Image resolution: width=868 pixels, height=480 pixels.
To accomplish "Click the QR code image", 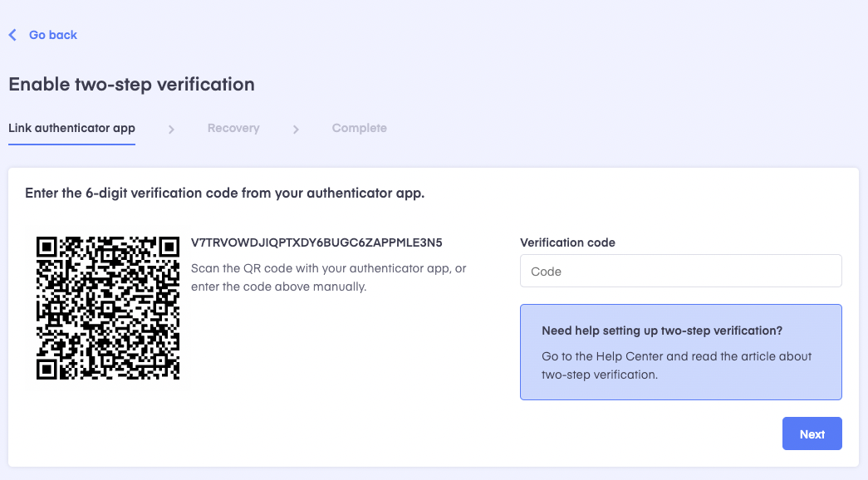I will (x=108, y=308).
